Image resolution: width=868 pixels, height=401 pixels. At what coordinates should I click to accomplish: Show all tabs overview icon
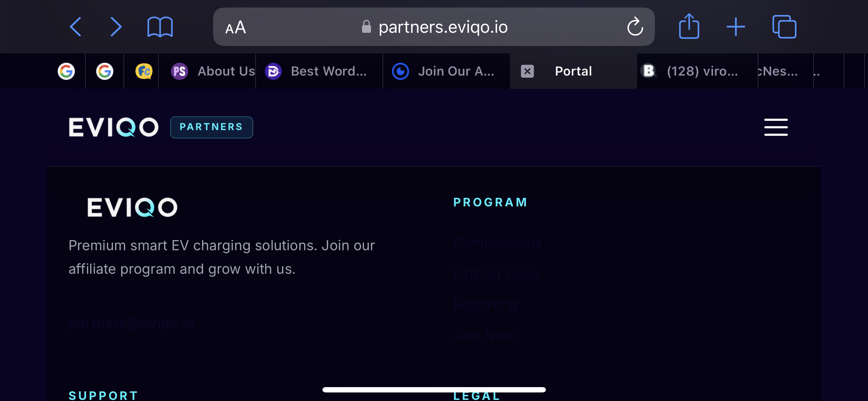click(x=784, y=27)
